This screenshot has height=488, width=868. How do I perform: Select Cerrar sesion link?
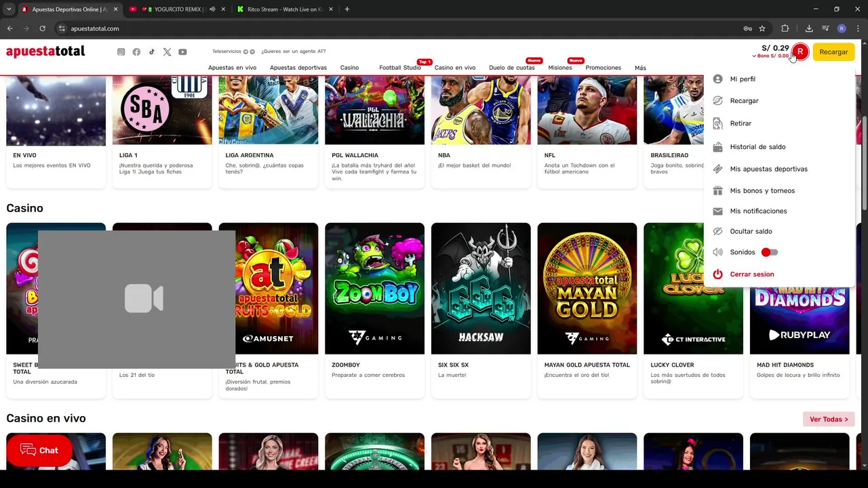click(752, 274)
